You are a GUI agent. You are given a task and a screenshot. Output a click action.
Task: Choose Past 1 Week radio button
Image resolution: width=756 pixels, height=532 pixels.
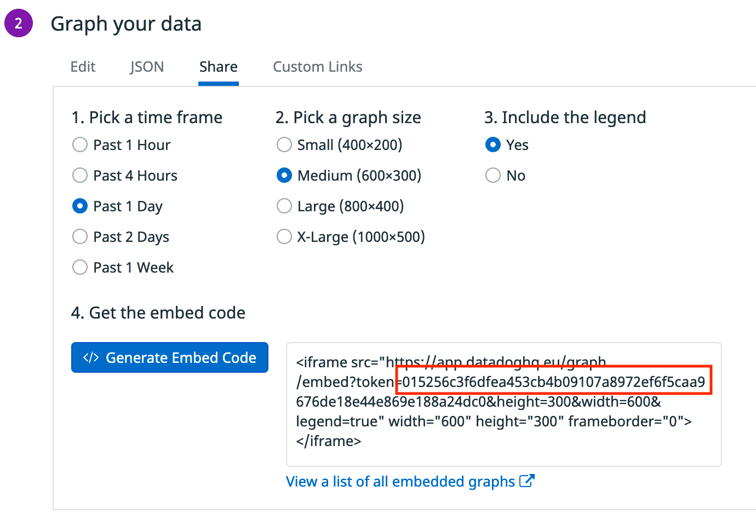click(80, 267)
